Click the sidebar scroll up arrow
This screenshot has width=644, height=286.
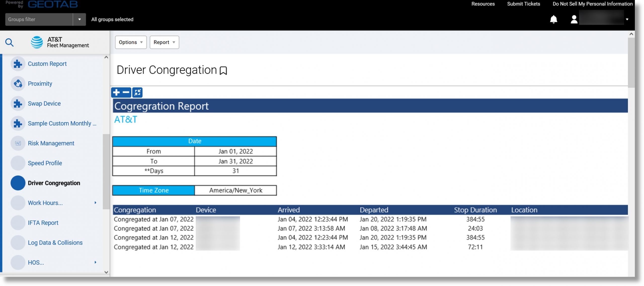point(106,57)
